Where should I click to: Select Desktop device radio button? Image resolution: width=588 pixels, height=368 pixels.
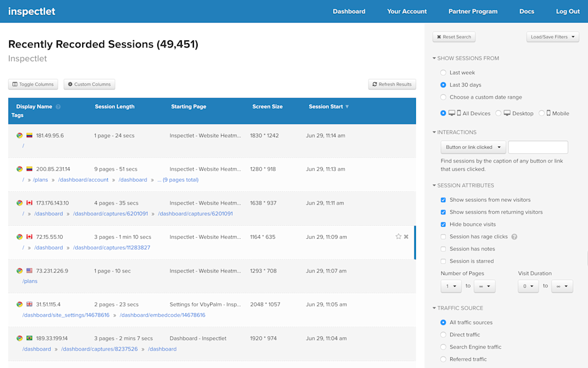498,113
